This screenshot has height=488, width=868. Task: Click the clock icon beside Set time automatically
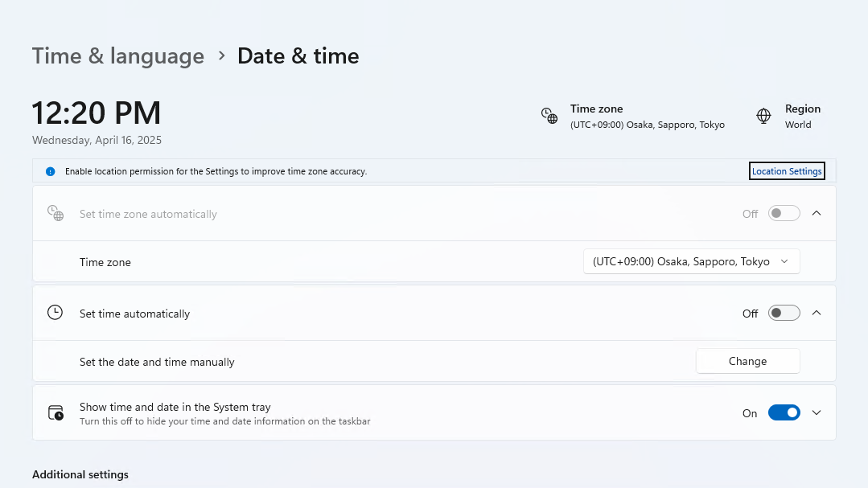click(55, 313)
